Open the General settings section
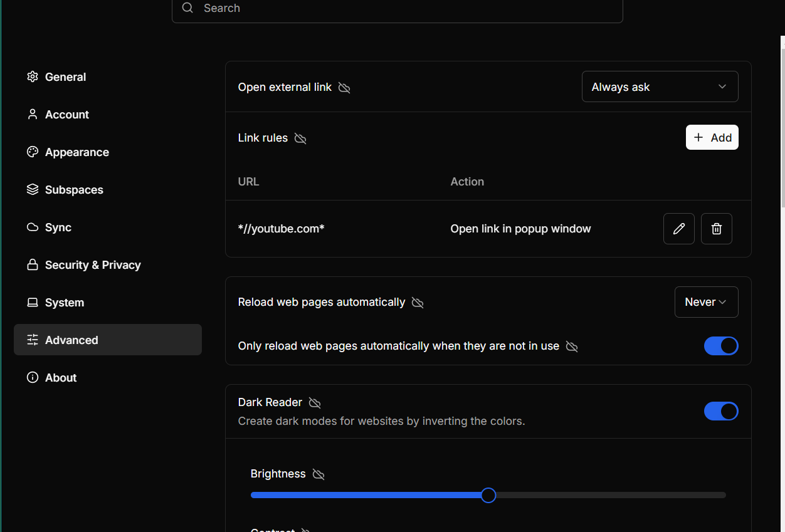Screen dimensions: 785x532 click(65, 77)
